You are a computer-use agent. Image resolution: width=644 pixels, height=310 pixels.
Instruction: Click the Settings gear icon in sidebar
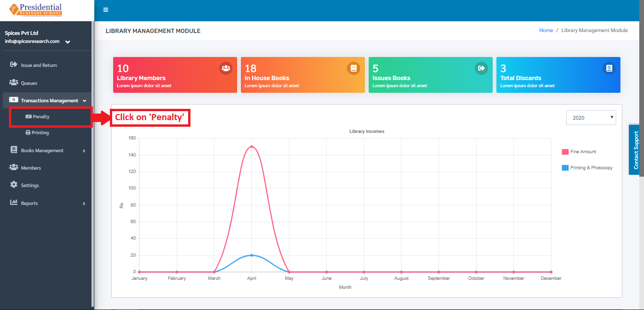tap(14, 185)
